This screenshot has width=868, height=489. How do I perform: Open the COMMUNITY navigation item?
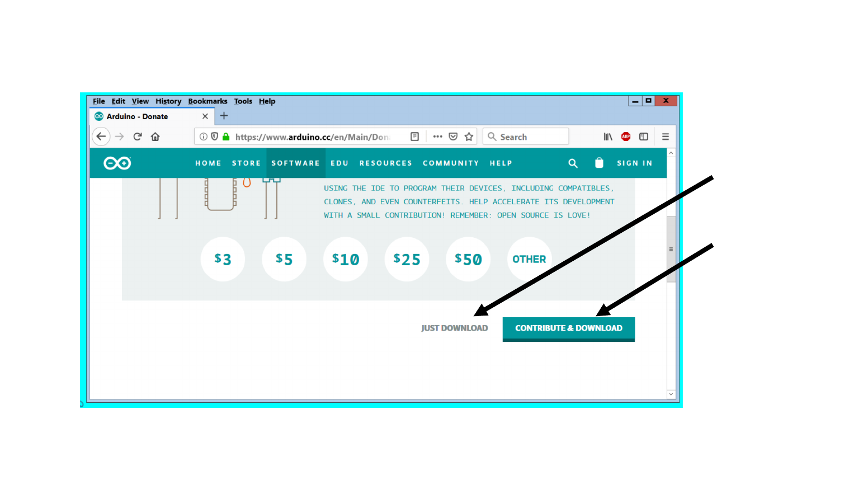click(x=451, y=163)
